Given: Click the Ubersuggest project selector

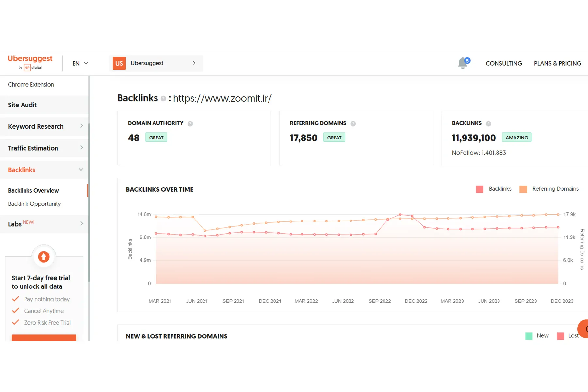Looking at the screenshot, I should pos(156,63).
